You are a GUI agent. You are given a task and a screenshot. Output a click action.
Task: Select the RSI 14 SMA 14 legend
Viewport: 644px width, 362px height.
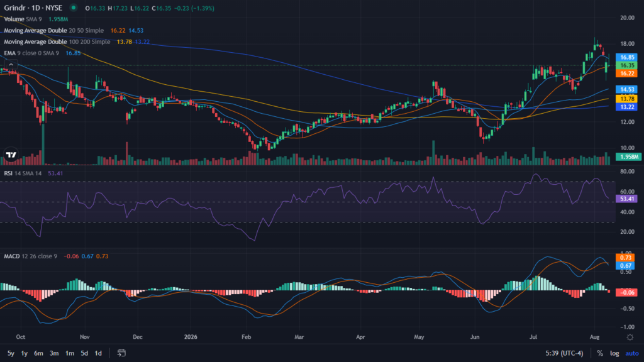[x=23, y=173]
